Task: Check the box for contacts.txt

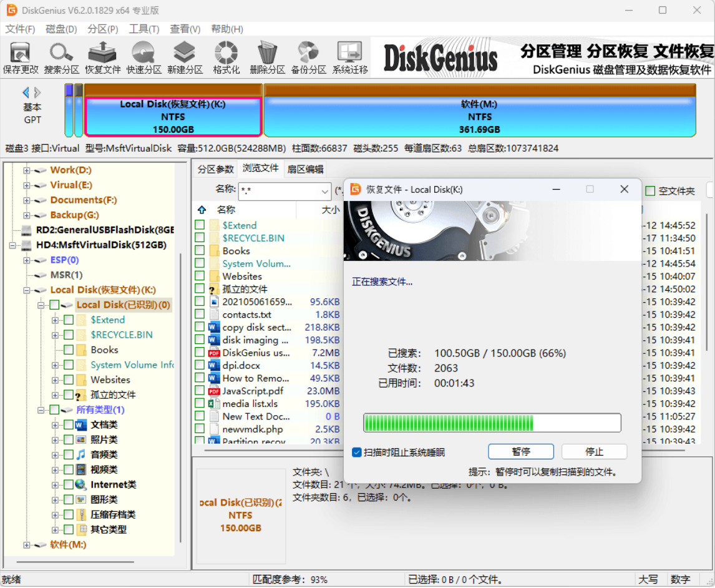Action: pyautogui.click(x=199, y=315)
